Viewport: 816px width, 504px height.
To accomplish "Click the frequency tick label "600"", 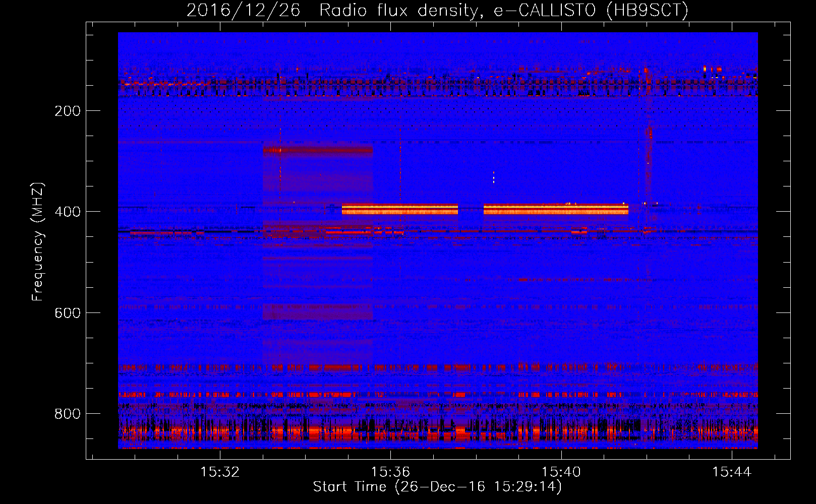I will coord(68,313).
